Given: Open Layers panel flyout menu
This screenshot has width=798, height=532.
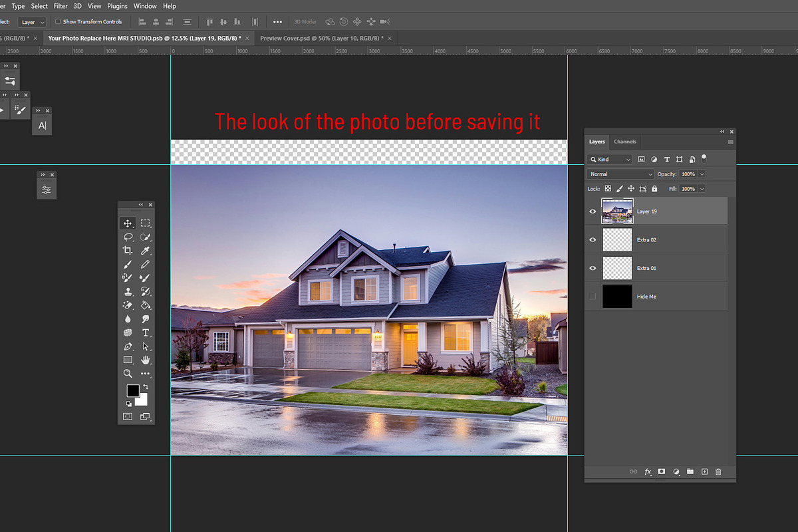Looking at the screenshot, I should pos(731,142).
